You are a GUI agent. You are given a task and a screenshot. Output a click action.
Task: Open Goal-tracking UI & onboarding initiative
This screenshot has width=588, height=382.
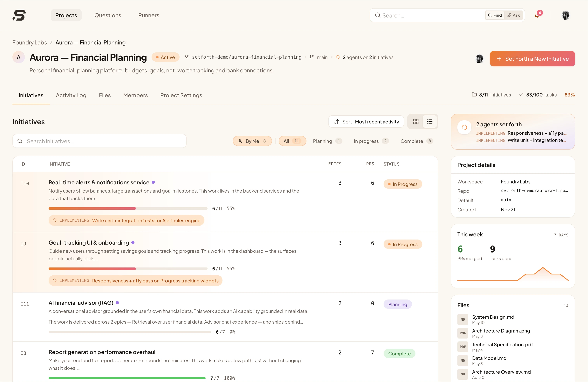89,243
